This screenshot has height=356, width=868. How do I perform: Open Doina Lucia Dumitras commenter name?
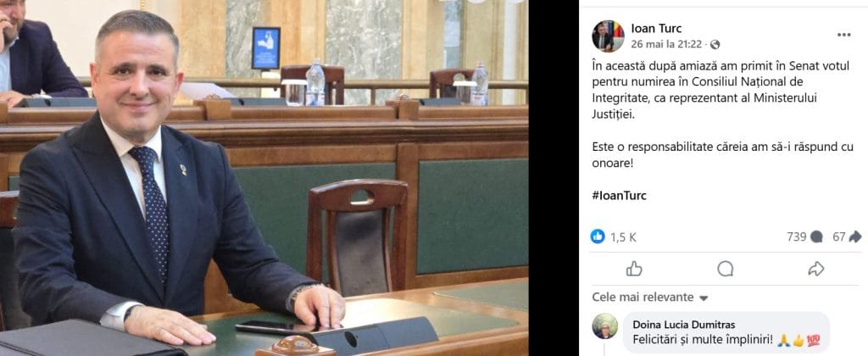pyautogui.click(x=684, y=325)
